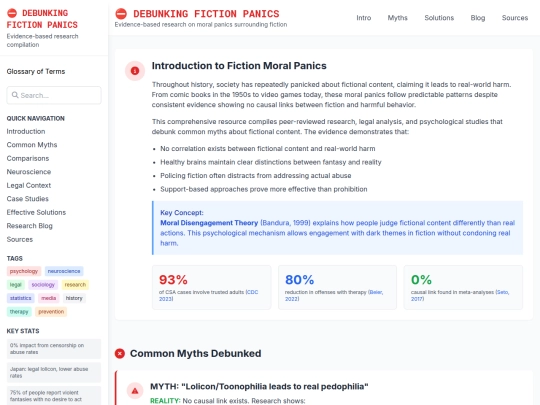The height and width of the screenshot is (405, 540).
Task: Open Case Studies from Quick Navigation
Action: [x=28, y=199]
